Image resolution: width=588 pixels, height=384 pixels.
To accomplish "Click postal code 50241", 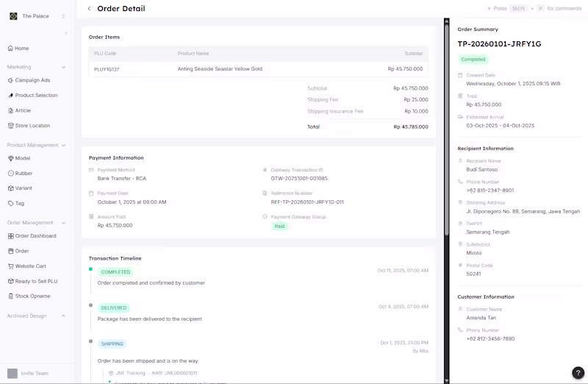I will tap(473, 274).
